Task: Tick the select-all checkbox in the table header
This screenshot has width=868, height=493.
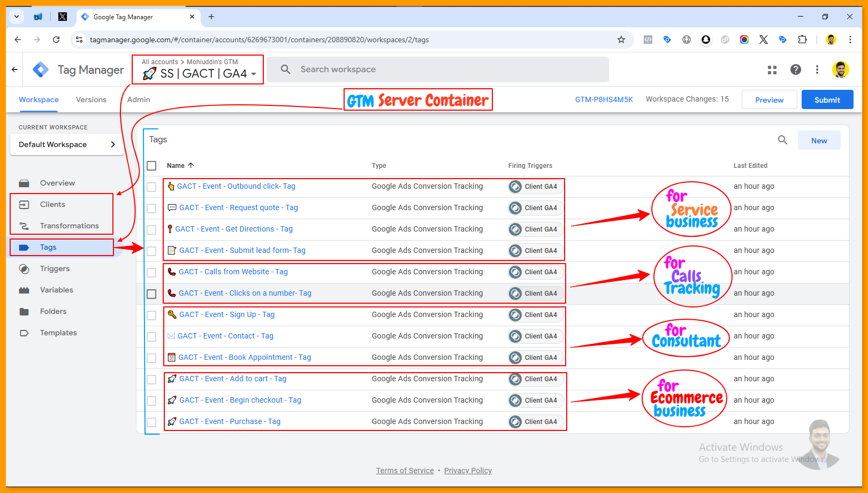Action: point(151,166)
